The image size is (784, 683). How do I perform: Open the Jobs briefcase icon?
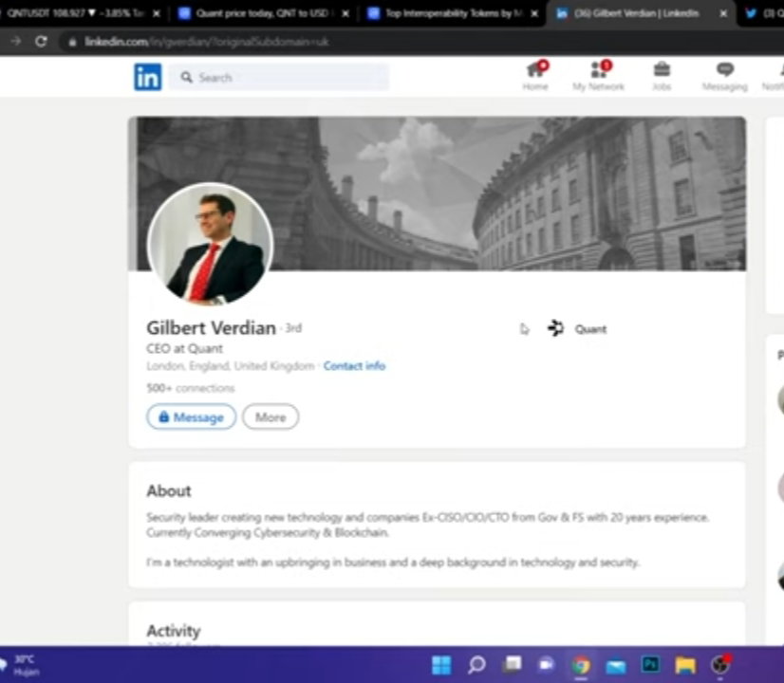[662, 76]
